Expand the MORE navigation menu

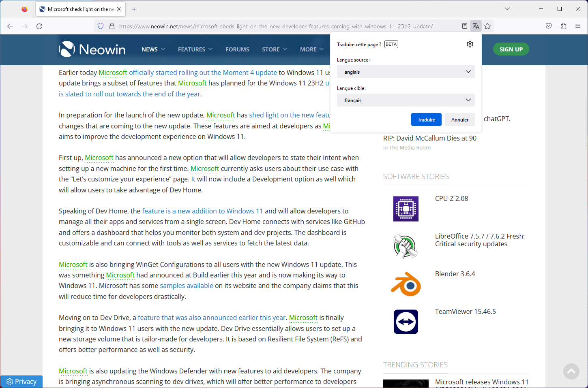tap(311, 49)
